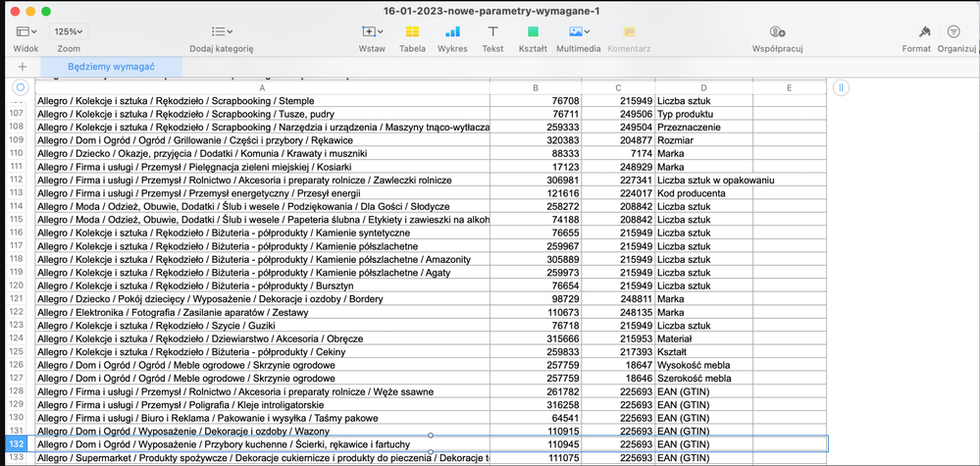Screen dimensions: 980x466
Task: Click cell Biżuteria - półprodukty / Bursztyn
Action: click(x=262, y=285)
